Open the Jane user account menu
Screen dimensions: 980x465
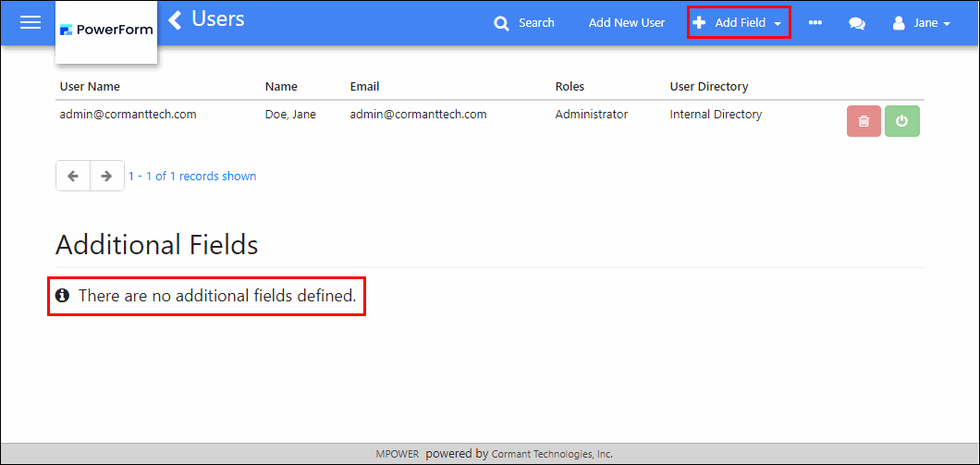pos(922,23)
